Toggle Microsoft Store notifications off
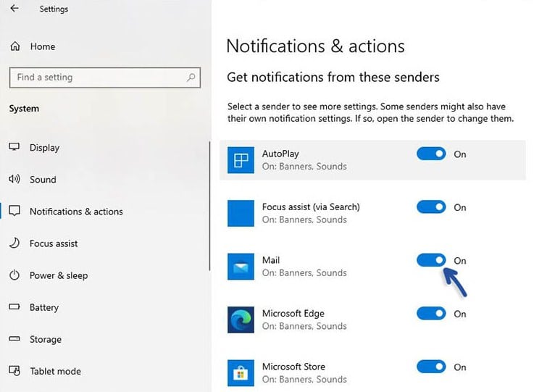Screen dimensions: 534x392 pyautogui.click(x=431, y=367)
